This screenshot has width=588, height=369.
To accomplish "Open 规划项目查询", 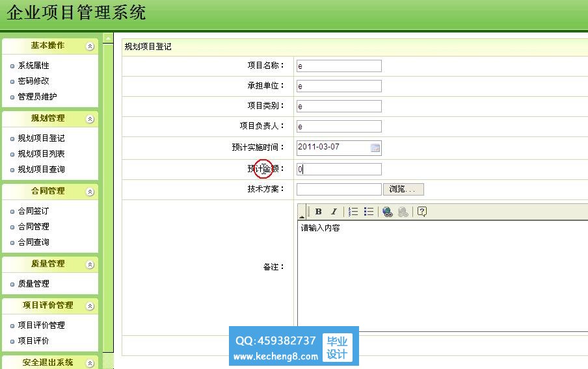I will tap(41, 170).
